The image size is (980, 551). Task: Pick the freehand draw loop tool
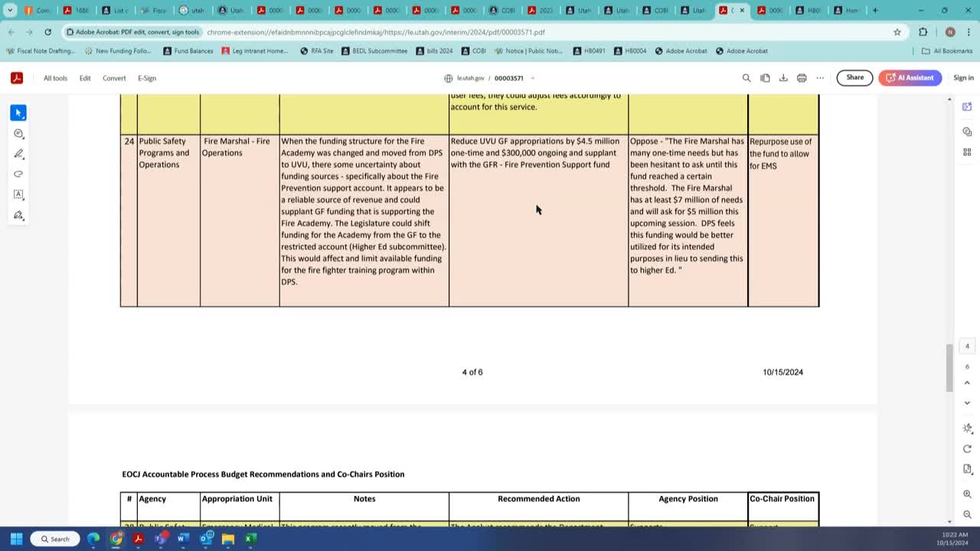point(18,174)
